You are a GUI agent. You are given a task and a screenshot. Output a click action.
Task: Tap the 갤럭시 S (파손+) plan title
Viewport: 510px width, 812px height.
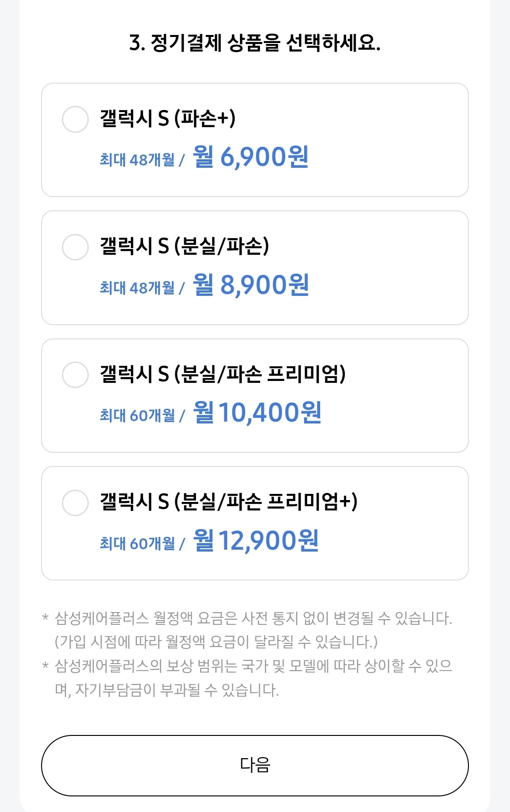(168, 119)
